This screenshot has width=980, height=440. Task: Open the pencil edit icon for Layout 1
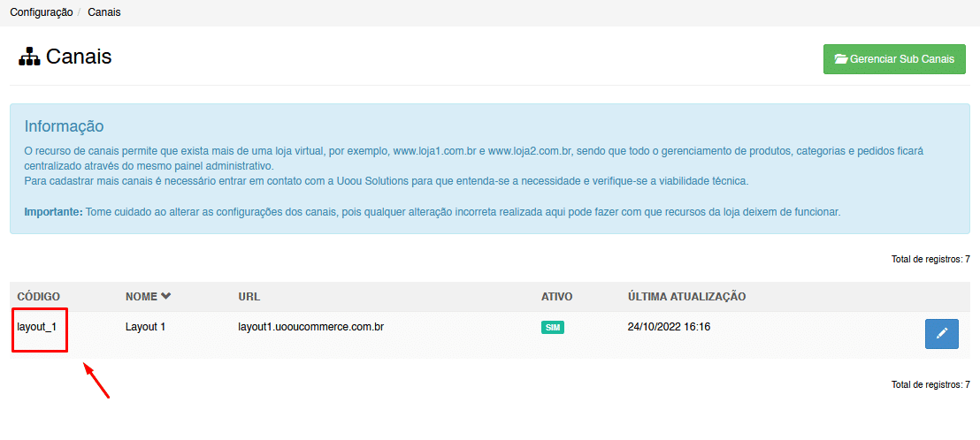tap(941, 333)
